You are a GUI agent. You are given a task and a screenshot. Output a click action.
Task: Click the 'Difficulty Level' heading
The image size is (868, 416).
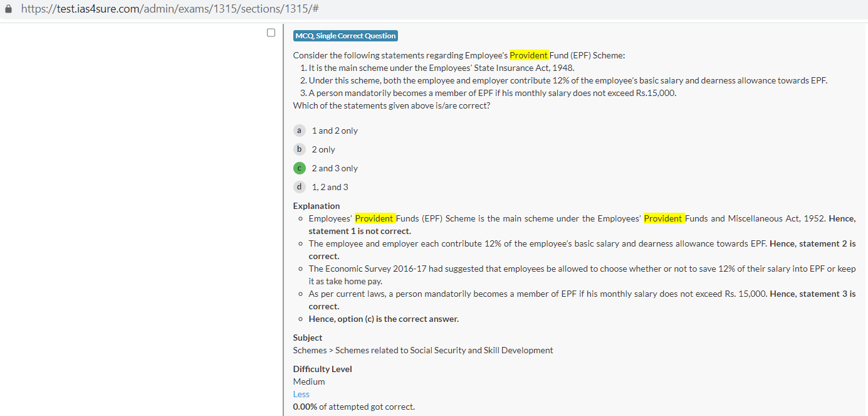pos(322,369)
